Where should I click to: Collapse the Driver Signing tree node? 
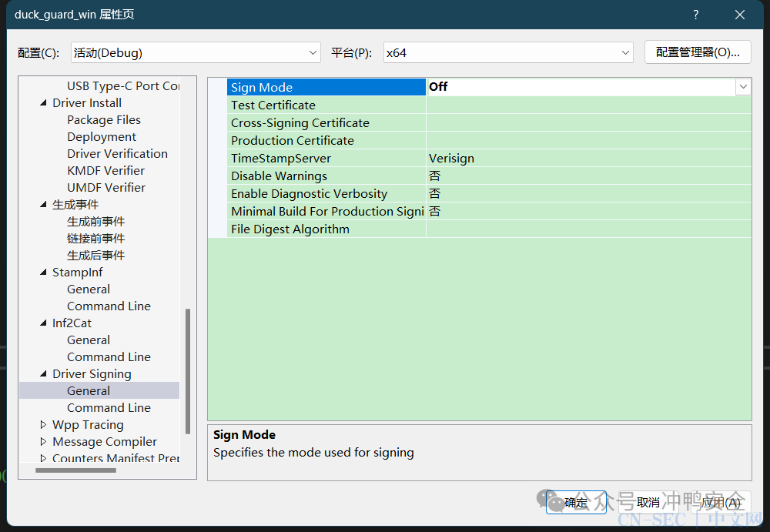tap(43, 374)
